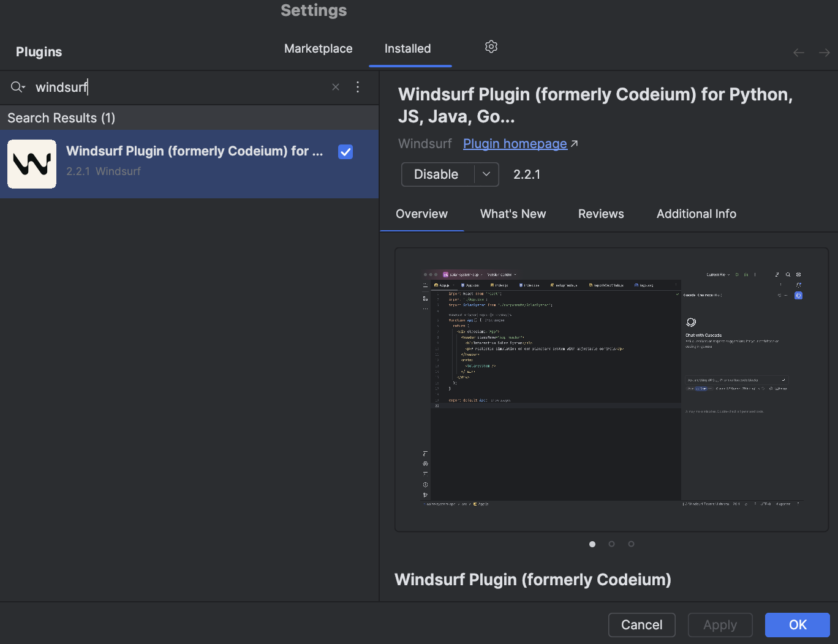Click the plugin screenshot preview image

pos(611,390)
